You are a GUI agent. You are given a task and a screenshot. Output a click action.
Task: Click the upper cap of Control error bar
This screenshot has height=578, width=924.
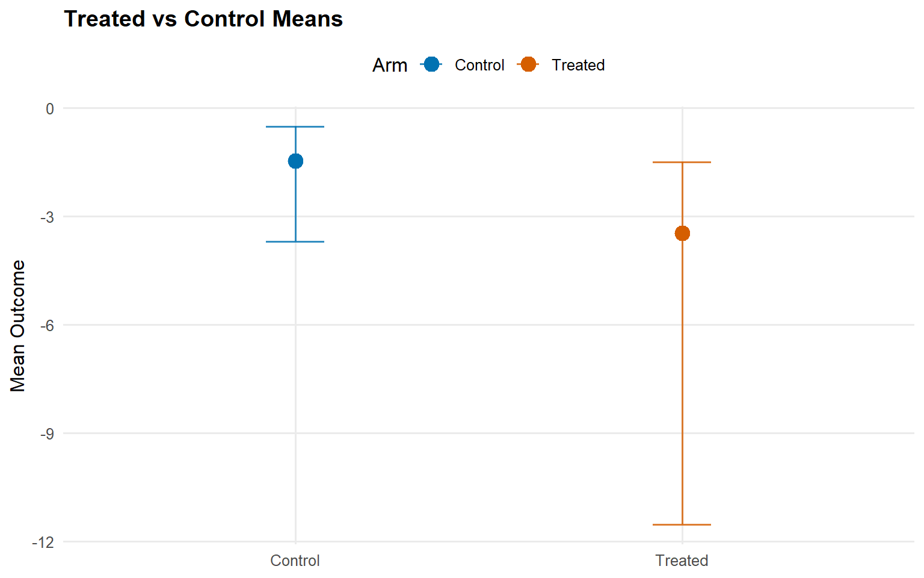point(295,127)
